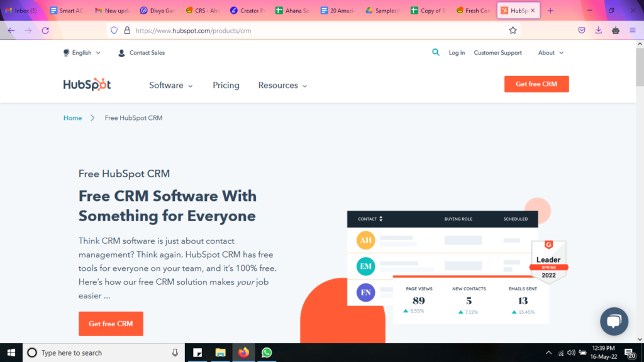Switch to the Samples tab
Screen dimensions: 644x362
point(383,11)
